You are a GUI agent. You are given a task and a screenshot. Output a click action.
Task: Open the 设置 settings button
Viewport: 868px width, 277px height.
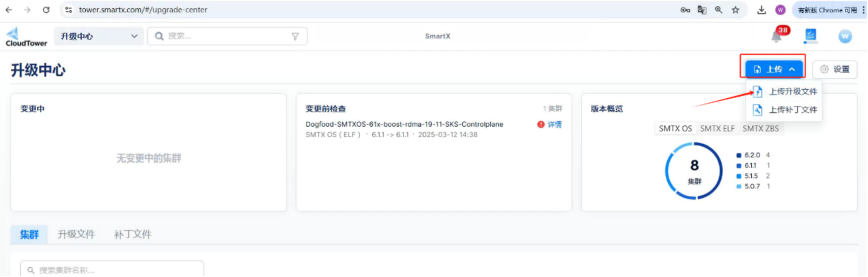pos(835,69)
